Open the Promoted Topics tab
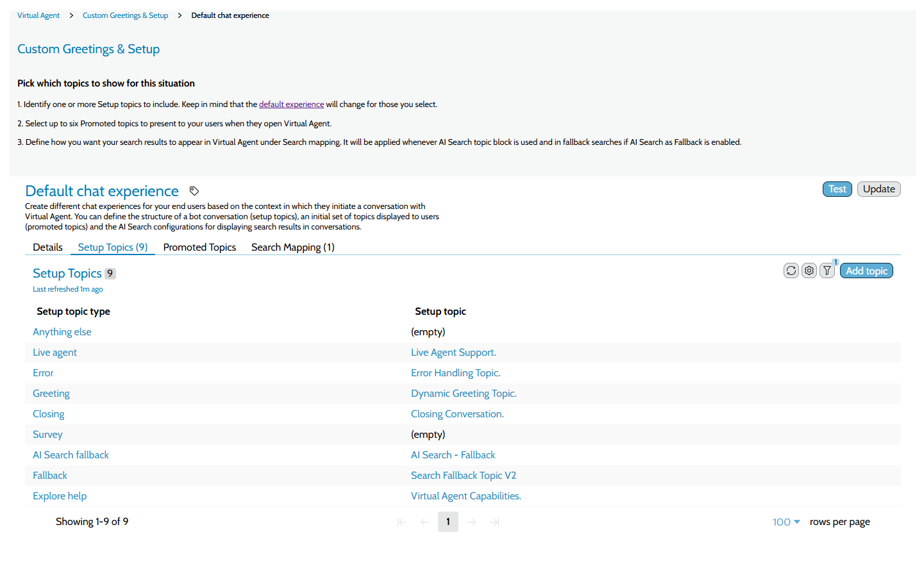Viewport: 924px width, 575px height. 199,247
